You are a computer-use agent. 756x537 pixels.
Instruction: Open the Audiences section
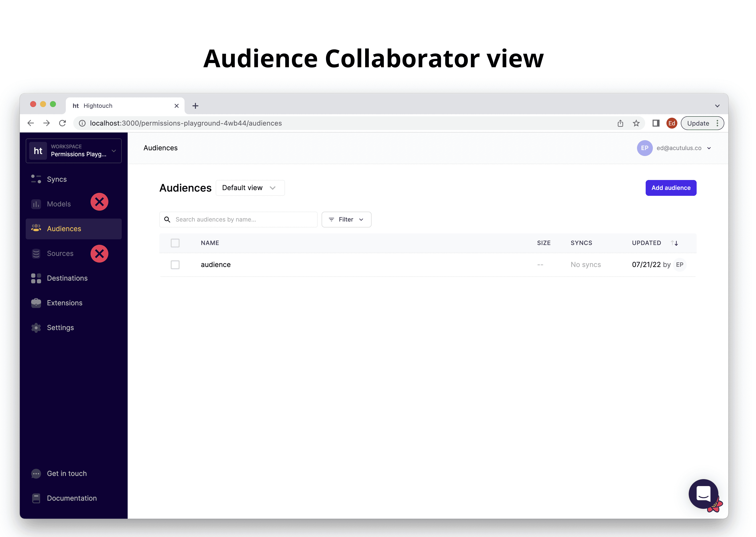point(64,228)
